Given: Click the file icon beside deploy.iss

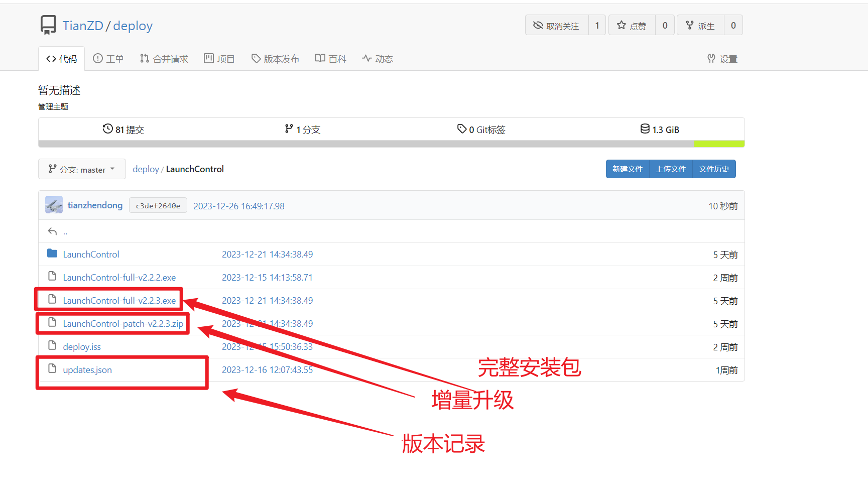Looking at the screenshot, I should 52,346.
